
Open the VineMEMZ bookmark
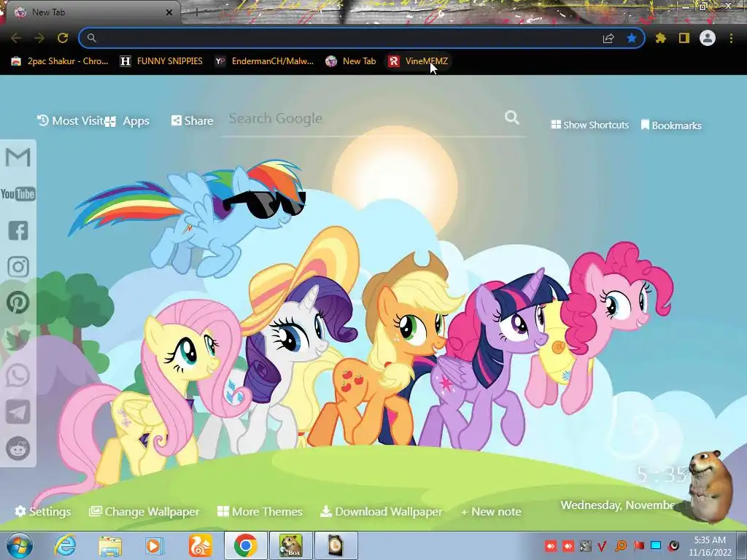pyautogui.click(x=418, y=61)
